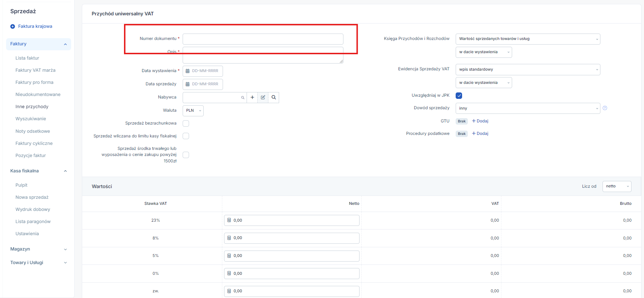
Task: Go to Nieudokumentowane in the sidebar
Action: click(38, 95)
